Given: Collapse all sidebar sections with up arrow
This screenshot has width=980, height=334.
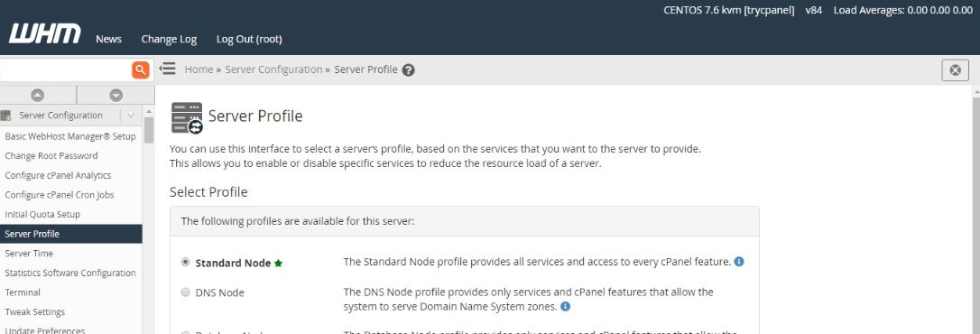Looking at the screenshot, I should coord(38,95).
